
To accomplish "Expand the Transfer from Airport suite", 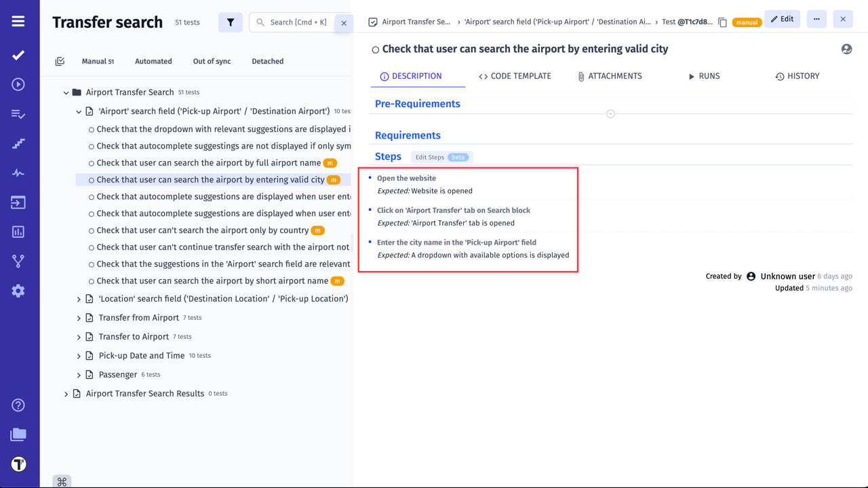I will 79,318.
